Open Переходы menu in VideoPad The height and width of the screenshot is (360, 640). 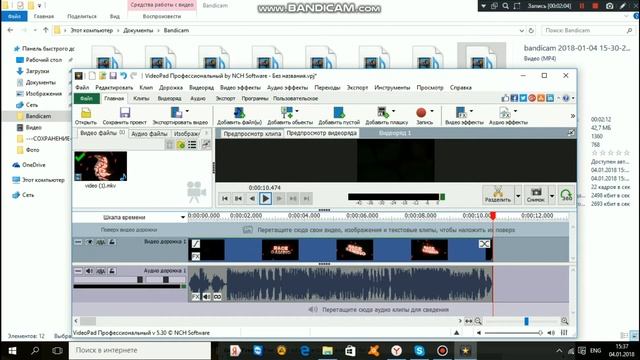pos(327,87)
